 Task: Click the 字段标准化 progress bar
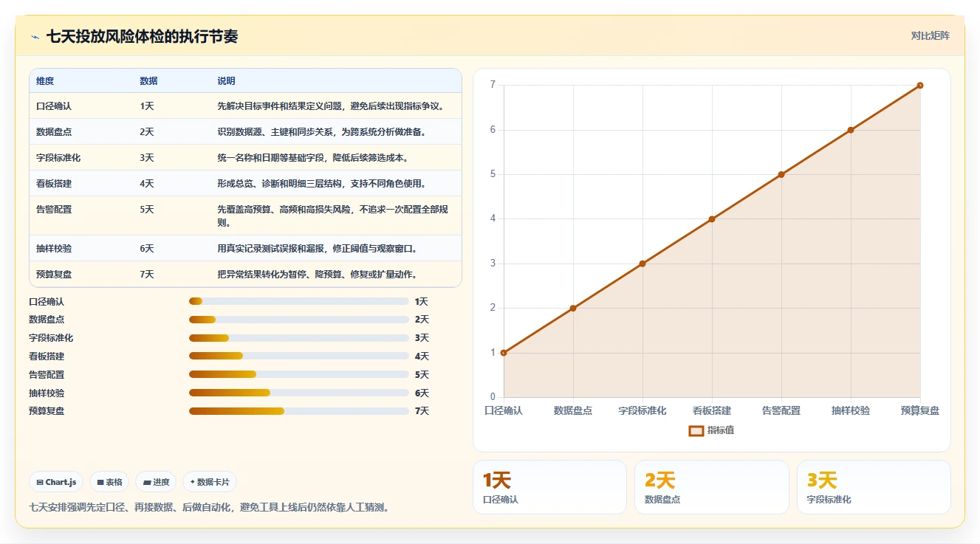click(299, 338)
